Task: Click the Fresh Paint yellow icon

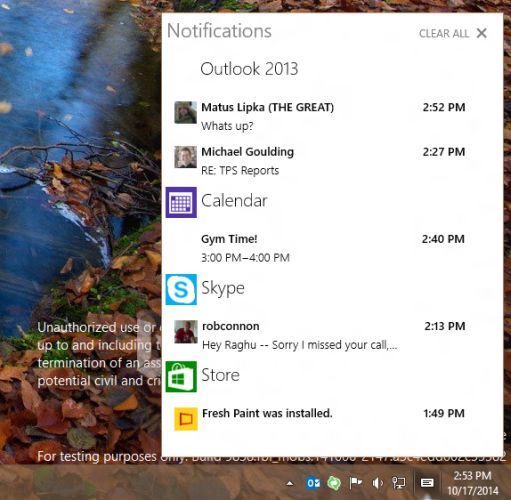Action: coord(186,419)
